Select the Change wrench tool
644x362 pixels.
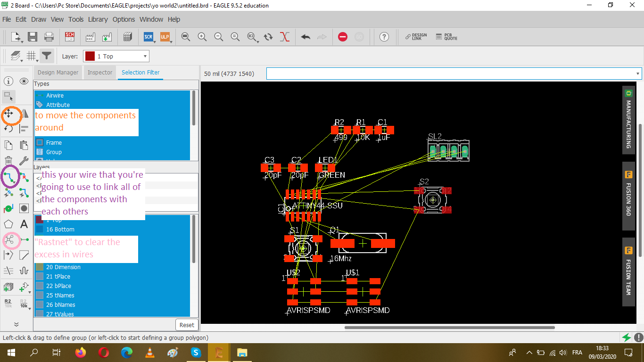coord(24,161)
